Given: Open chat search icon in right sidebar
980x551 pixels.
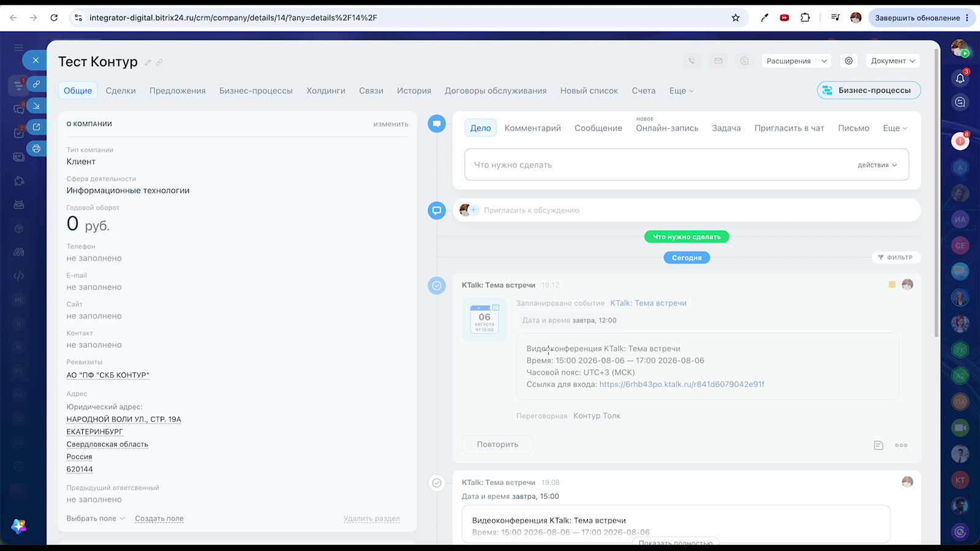Looking at the screenshot, I should 960,102.
